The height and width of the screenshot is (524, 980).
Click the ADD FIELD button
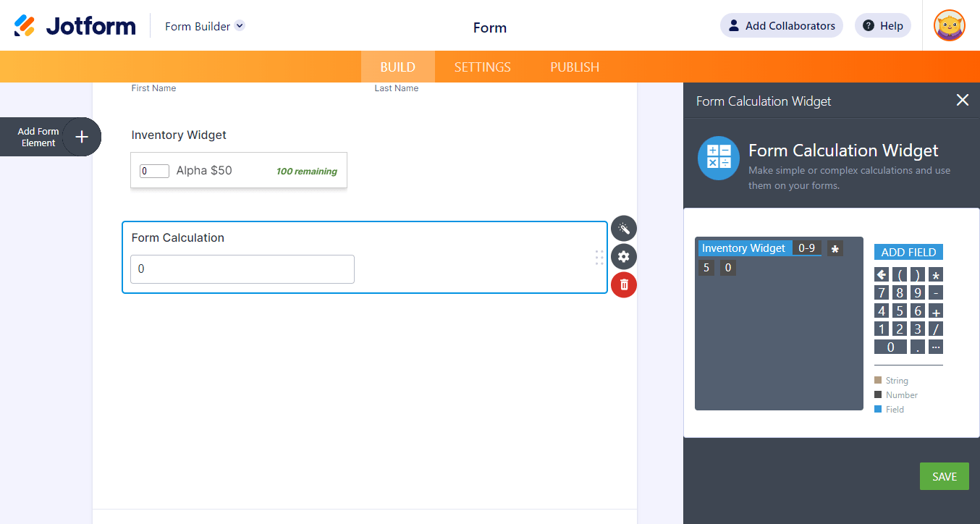[908, 252]
